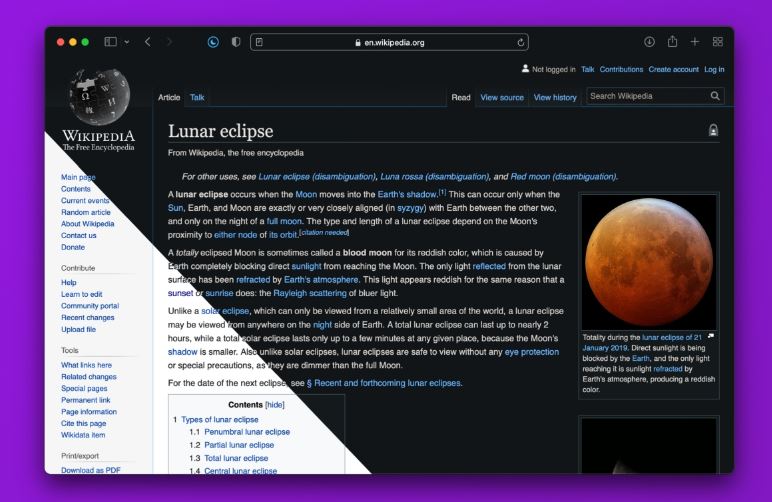Open Main page in the sidebar
The width and height of the screenshot is (772, 502).
(x=78, y=177)
